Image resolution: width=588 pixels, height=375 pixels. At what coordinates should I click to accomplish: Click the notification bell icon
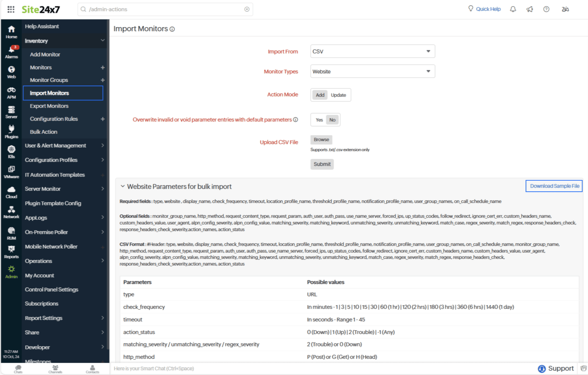click(513, 9)
